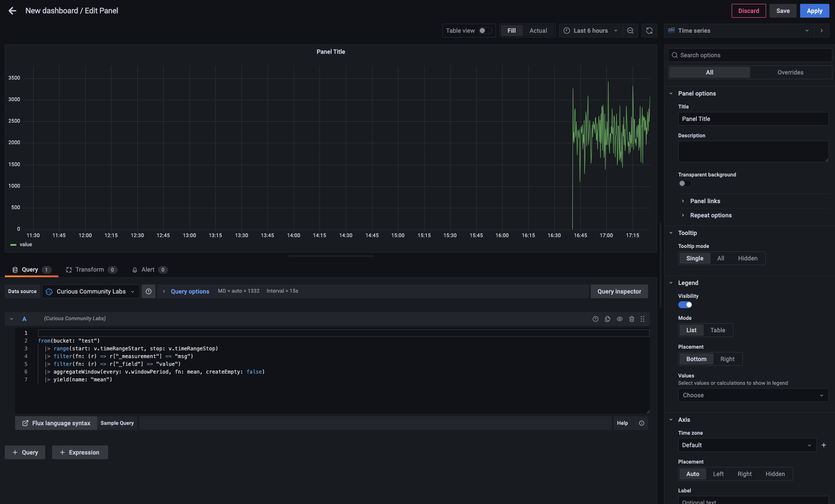Open data source help info icon
This screenshot has height=504, width=835.
[149, 291]
